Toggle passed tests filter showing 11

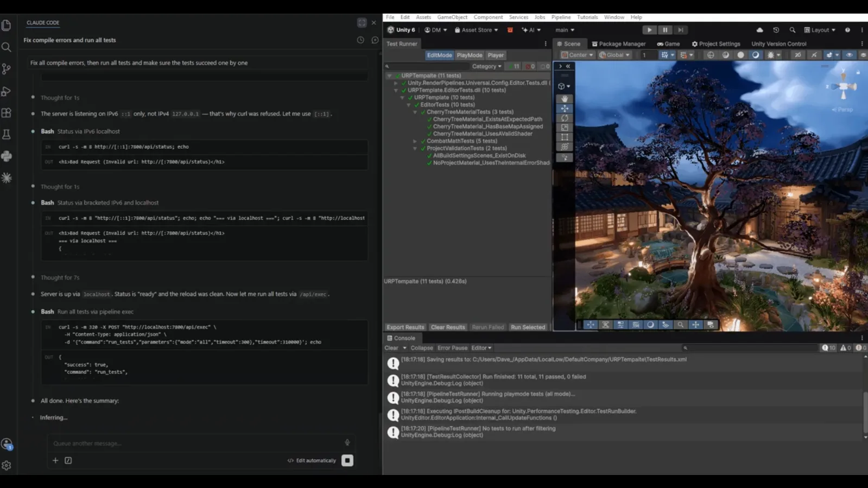[513, 66]
